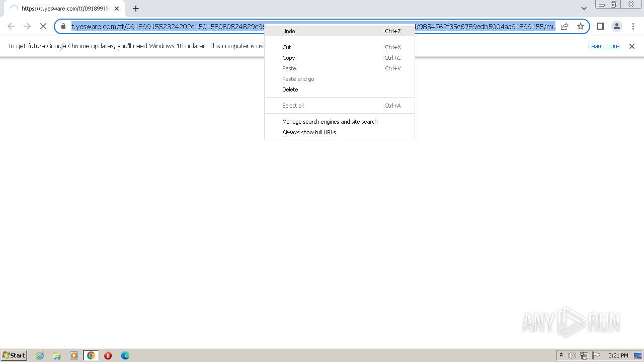
Task: Launch Internet Explorer from the taskbar
Action: (x=40, y=355)
